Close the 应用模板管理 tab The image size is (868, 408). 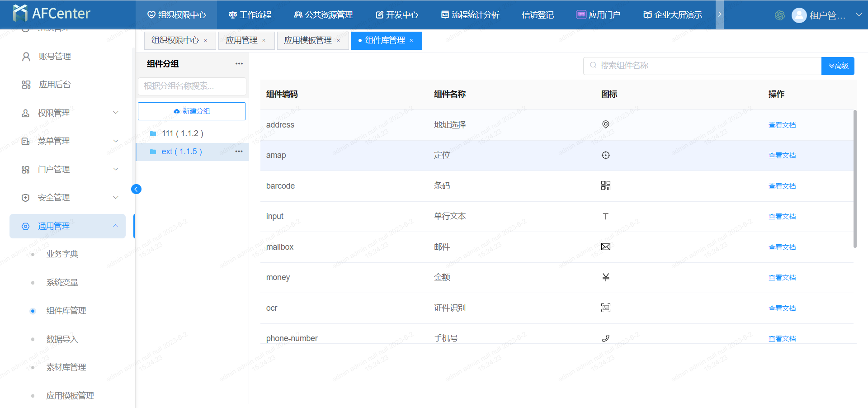click(x=338, y=41)
